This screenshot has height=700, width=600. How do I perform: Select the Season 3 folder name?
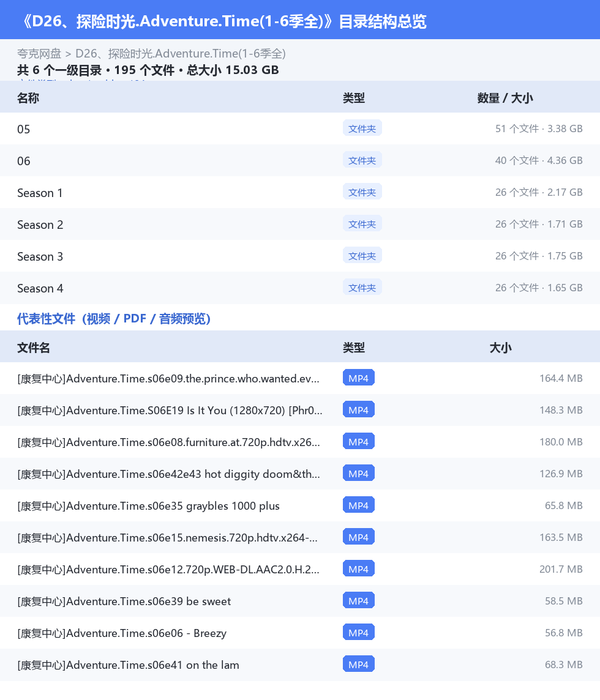click(x=40, y=256)
